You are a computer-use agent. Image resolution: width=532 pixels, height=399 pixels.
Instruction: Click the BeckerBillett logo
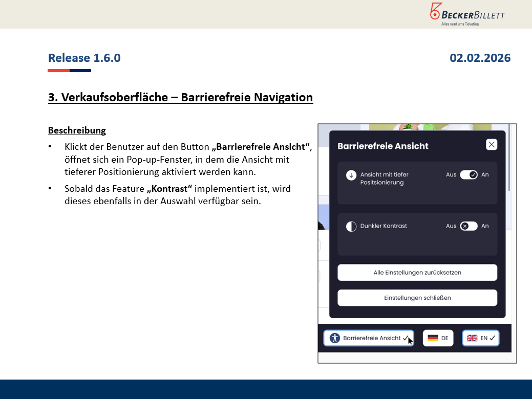click(x=467, y=14)
